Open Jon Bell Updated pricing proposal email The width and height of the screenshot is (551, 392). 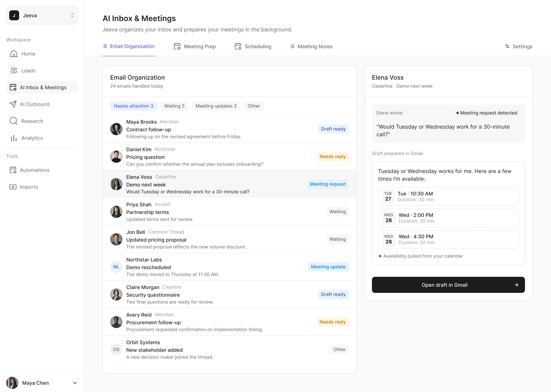coord(229,239)
